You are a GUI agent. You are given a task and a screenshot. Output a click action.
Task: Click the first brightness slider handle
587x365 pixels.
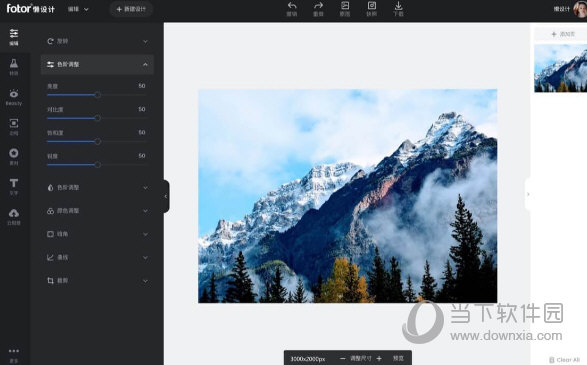pyautogui.click(x=98, y=95)
